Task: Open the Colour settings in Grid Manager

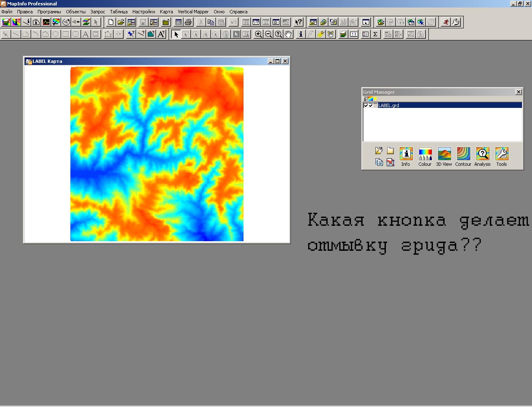Action: tap(425, 154)
